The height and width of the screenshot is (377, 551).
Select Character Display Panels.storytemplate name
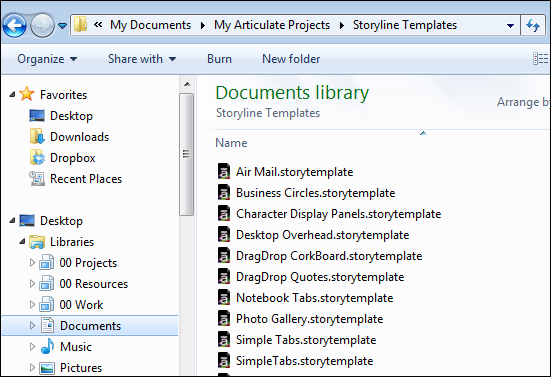pos(338,214)
